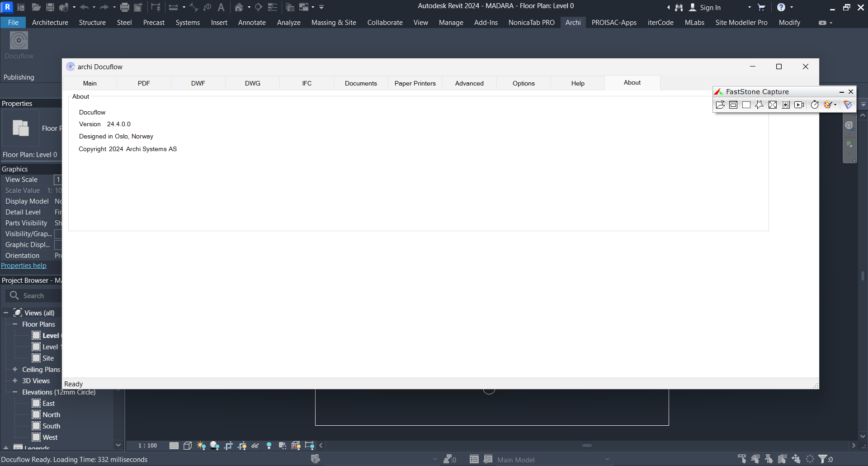Viewport: 868px width, 466px height.
Task: Click FastStone Capture Rectangular Region icon
Action: [x=746, y=105]
